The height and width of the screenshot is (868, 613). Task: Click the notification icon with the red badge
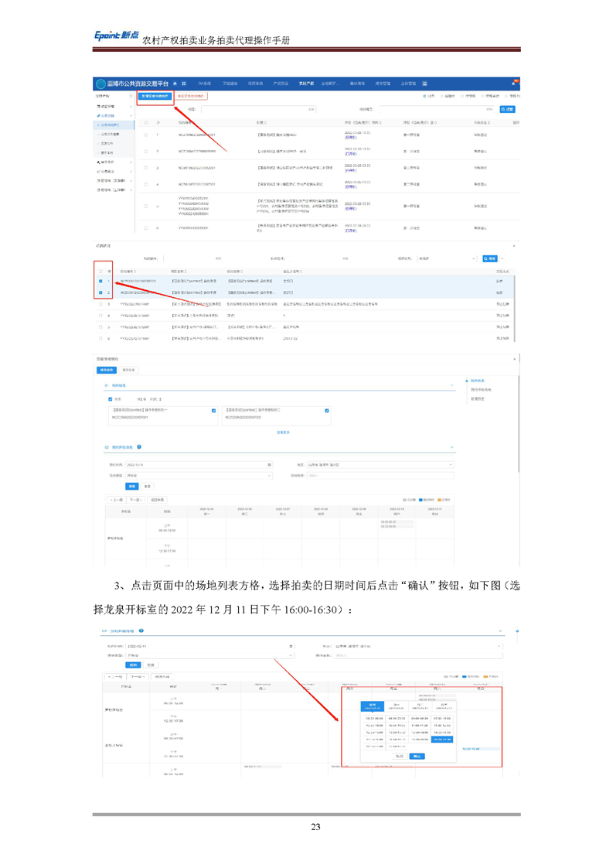(515, 83)
